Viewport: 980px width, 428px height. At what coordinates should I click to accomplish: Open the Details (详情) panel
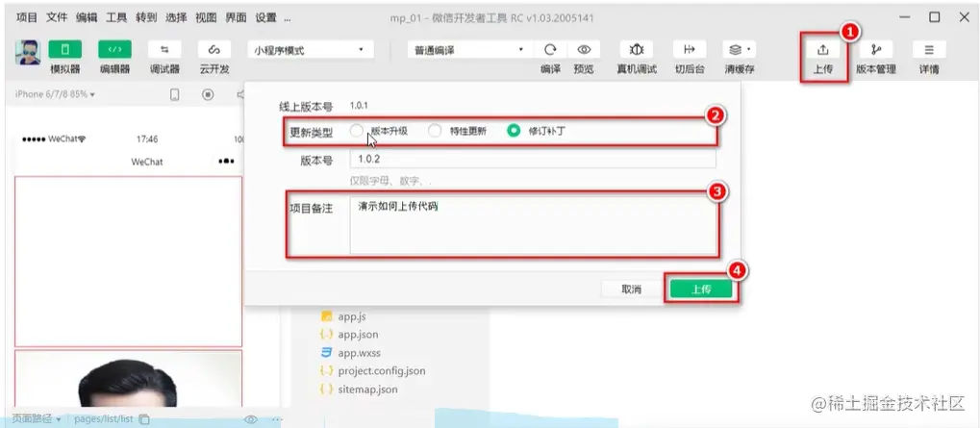[929, 49]
